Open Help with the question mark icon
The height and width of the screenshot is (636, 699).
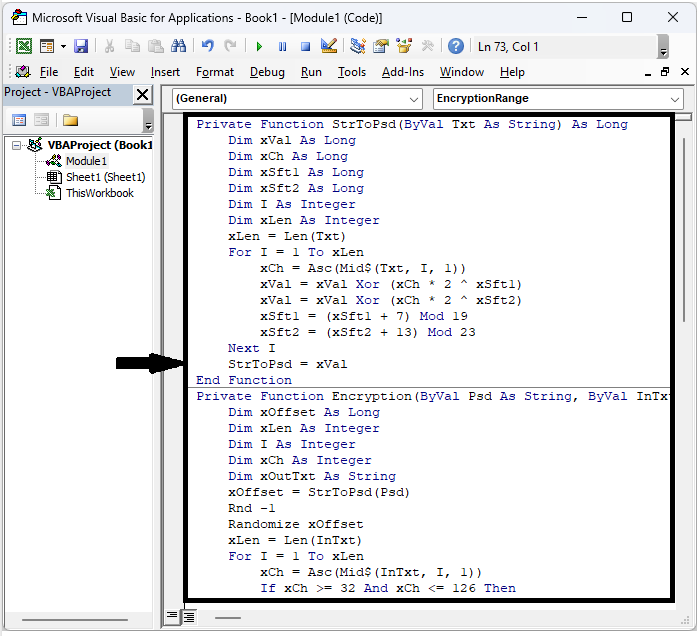[x=456, y=46]
